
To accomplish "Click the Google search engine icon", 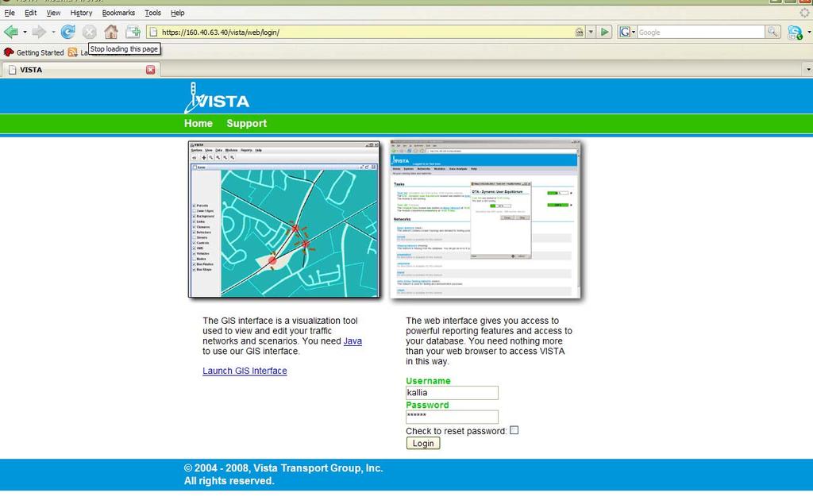I will coord(625,33).
